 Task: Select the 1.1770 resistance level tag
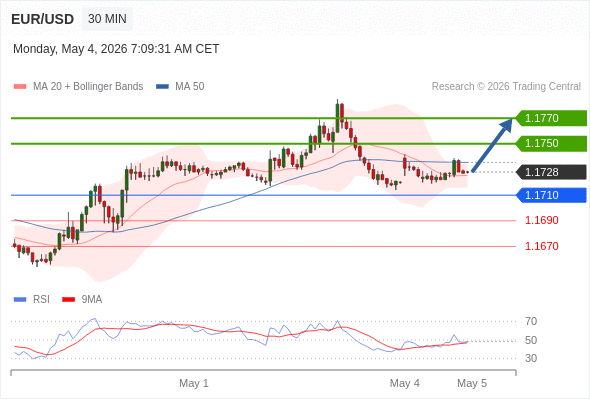click(551, 118)
